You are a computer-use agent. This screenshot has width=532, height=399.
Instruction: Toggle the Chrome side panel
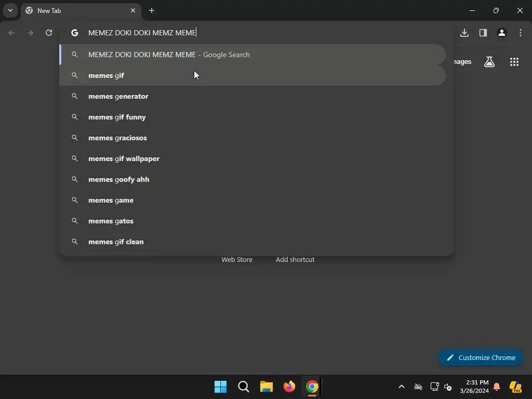pos(483,33)
